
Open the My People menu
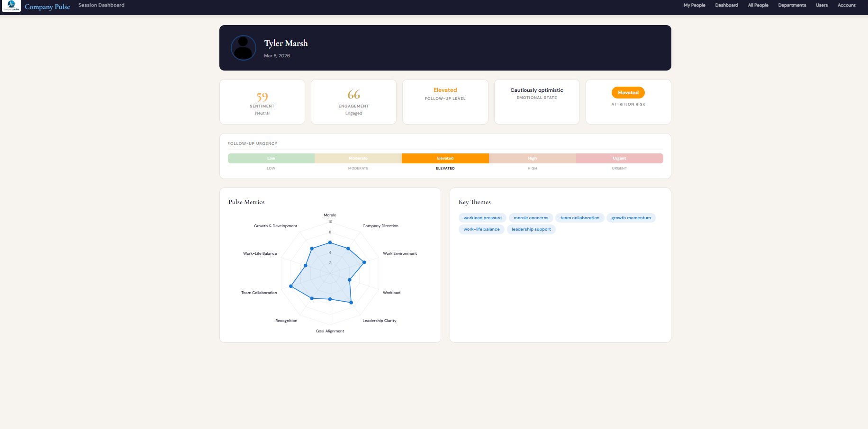[x=694, y=5]
